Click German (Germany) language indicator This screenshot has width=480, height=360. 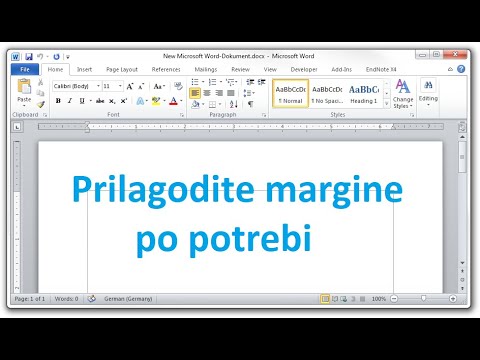point(128,299)
